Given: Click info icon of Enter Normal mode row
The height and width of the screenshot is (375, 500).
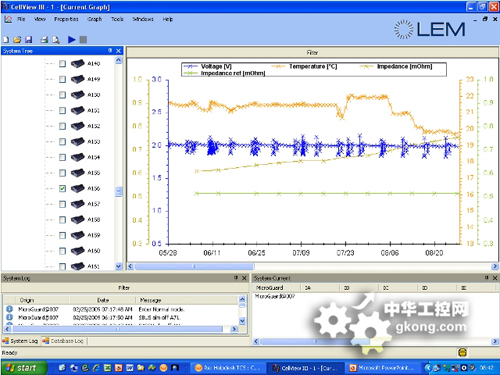Looking at the screenshot, I should tap(9, 309).
